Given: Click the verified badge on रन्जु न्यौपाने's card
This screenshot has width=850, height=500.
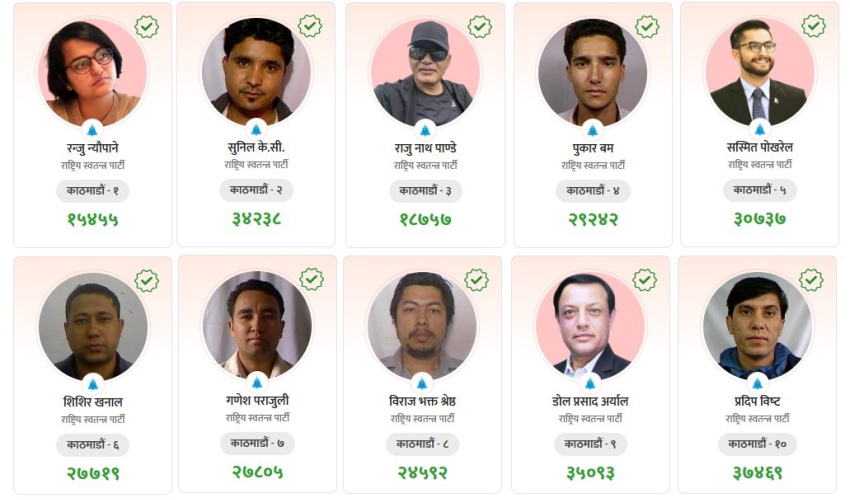Looking at the screenshot, I should (147, 27).
